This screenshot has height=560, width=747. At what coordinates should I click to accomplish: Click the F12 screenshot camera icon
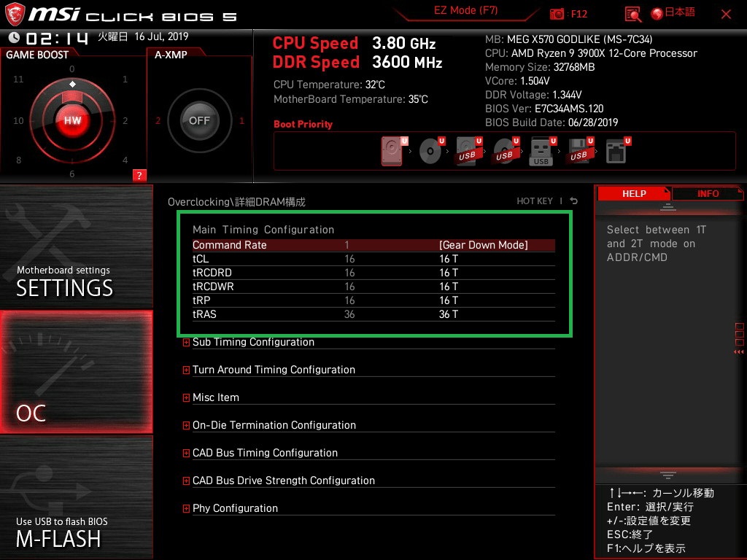pos(557,15)
